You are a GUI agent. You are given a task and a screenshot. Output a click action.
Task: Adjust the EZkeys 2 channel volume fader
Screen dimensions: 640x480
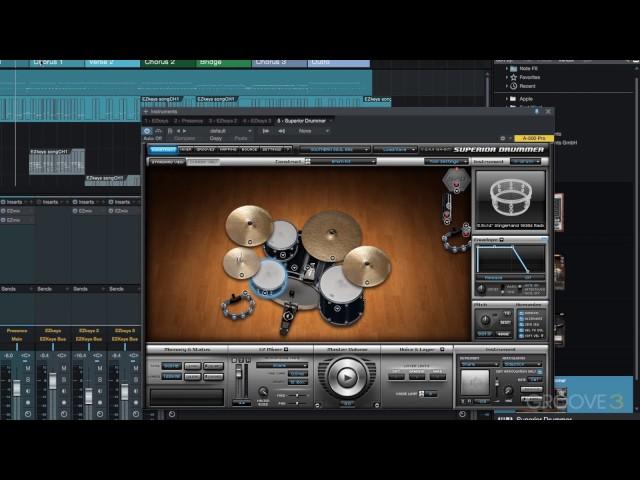click(89, 396)
